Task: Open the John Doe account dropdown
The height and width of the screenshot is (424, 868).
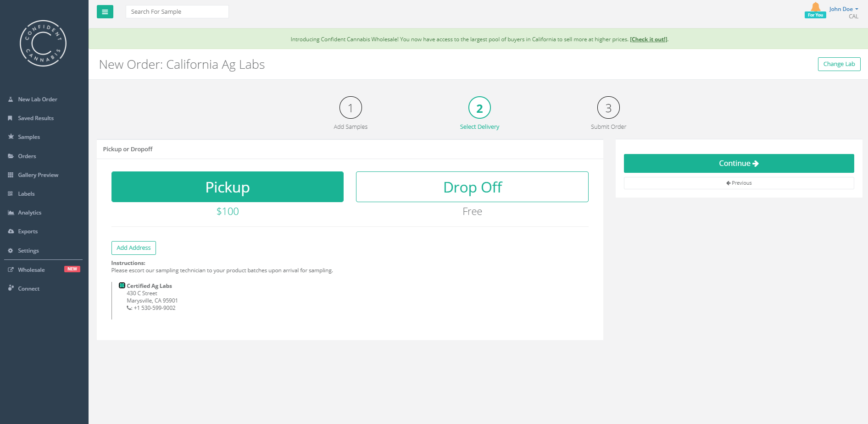Action: coord(843,9)
